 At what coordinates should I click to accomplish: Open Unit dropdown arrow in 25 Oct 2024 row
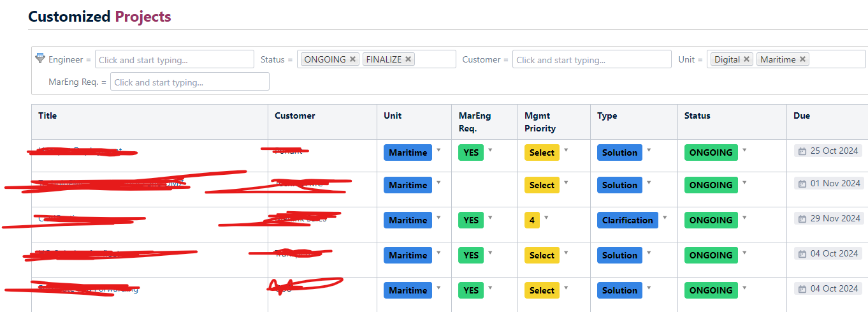[x=438, y=151]
